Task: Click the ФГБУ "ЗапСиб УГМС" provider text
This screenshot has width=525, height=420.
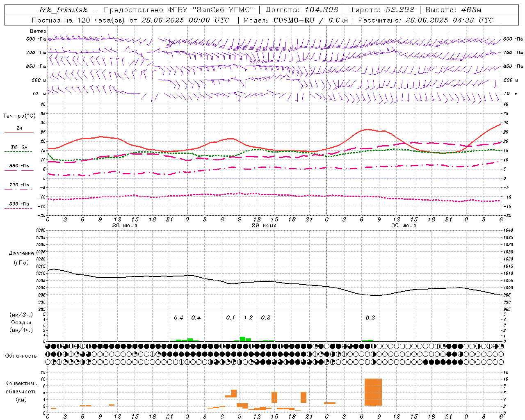Action: click(211, 10)
